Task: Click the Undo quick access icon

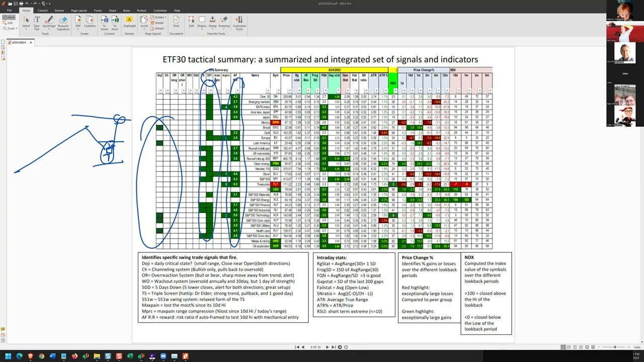Action: tap(26, 3)
